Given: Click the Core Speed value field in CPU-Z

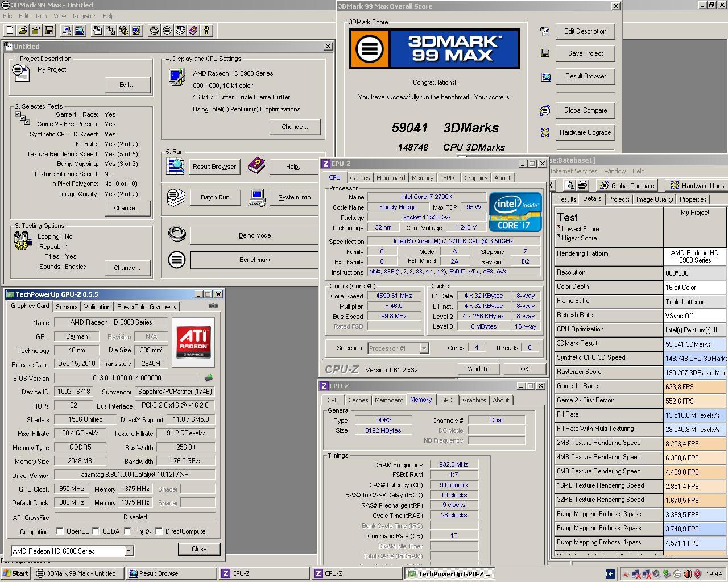Looking at the screenshot, I should pyautogui.click(x=394, y=296).
